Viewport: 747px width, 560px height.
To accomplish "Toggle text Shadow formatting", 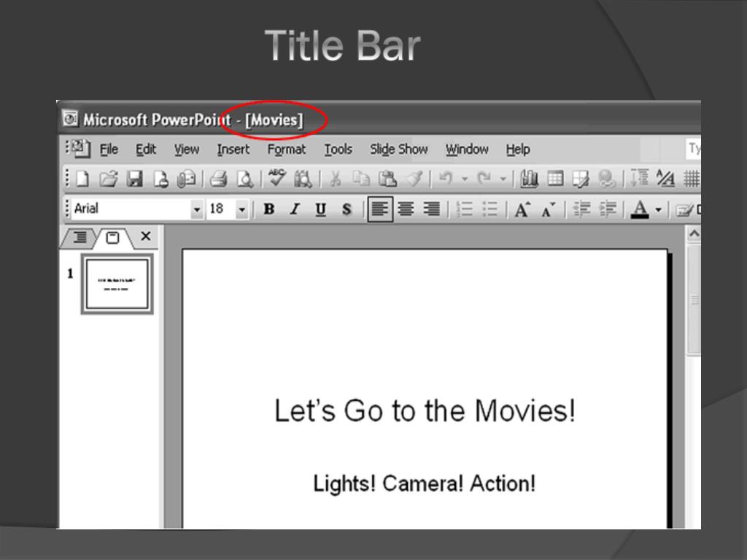I will [x=347, y=209].
